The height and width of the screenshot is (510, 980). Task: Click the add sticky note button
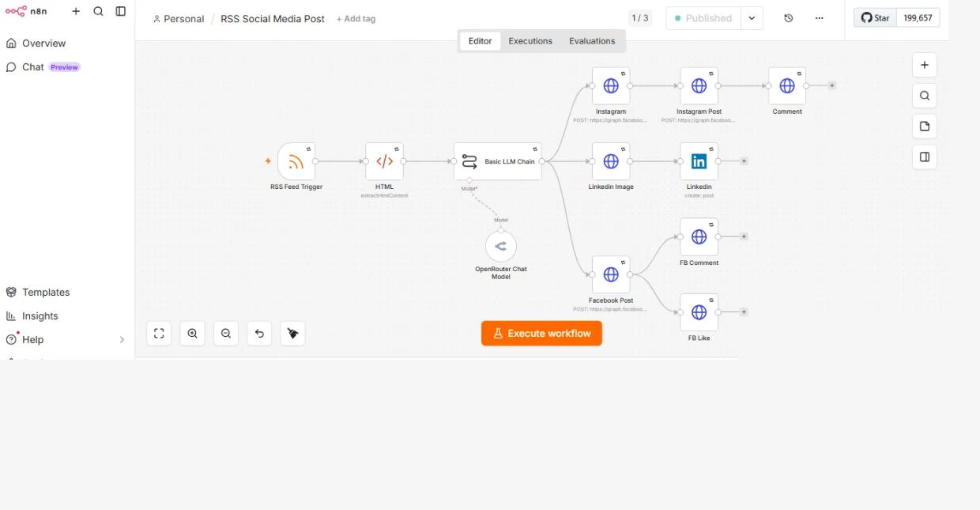[x=925, y=127]
